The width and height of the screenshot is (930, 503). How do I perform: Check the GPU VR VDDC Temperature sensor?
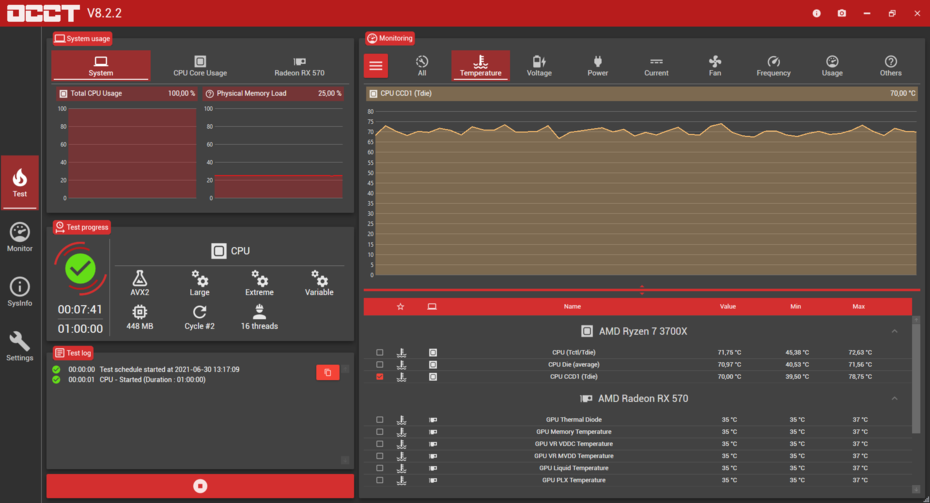click(x=380, y=444)
